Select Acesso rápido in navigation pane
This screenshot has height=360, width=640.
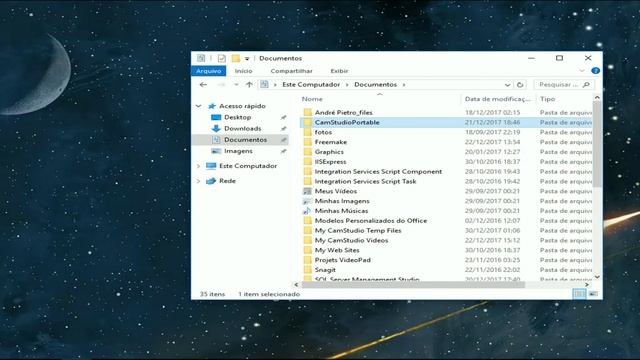click(242, 106)
